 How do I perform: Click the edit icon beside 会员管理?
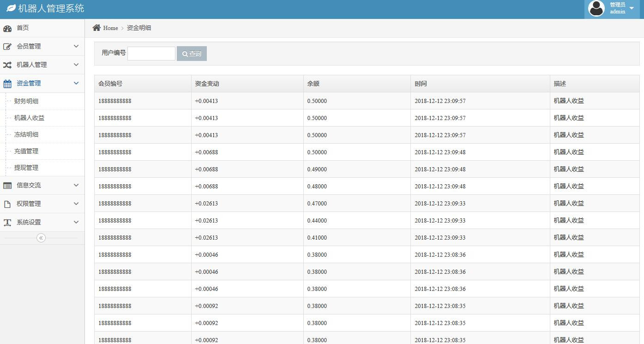(x=7, y=47)
